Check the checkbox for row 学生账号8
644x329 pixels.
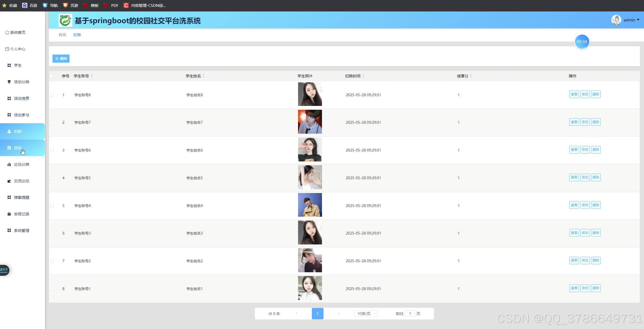coord(52,95)
